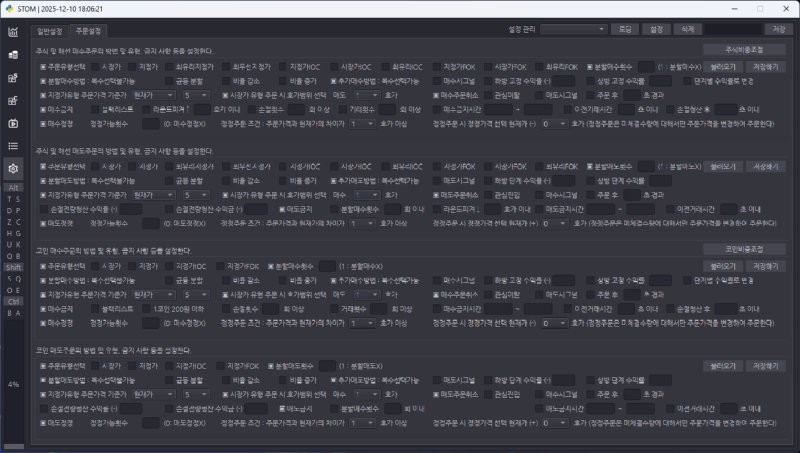This screenshot has height=453, width=800.
Task: Switch to the 일반설정 tab
Action: (x=49, y=31)
